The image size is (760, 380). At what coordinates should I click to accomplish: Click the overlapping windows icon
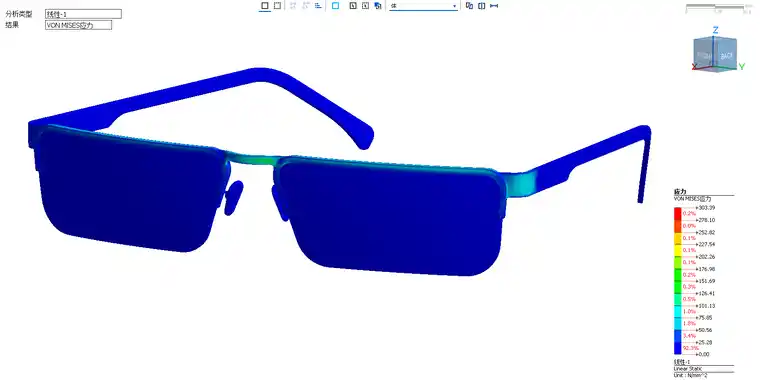[469, 6]
